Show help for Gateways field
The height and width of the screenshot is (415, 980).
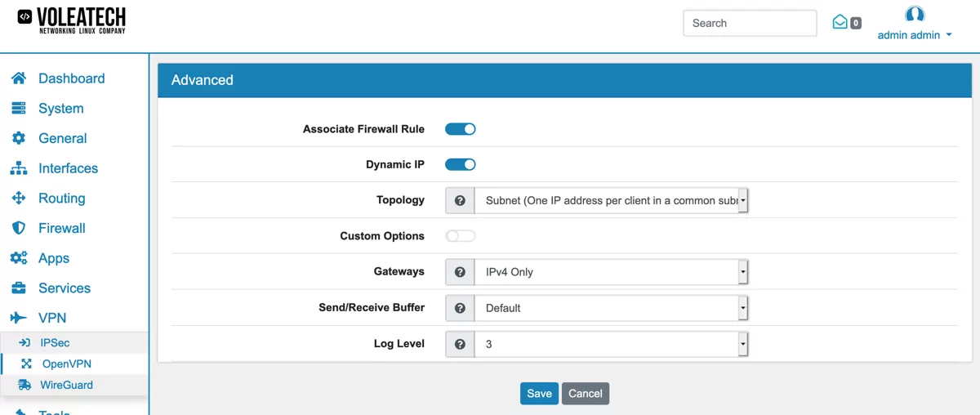point(460,272)
